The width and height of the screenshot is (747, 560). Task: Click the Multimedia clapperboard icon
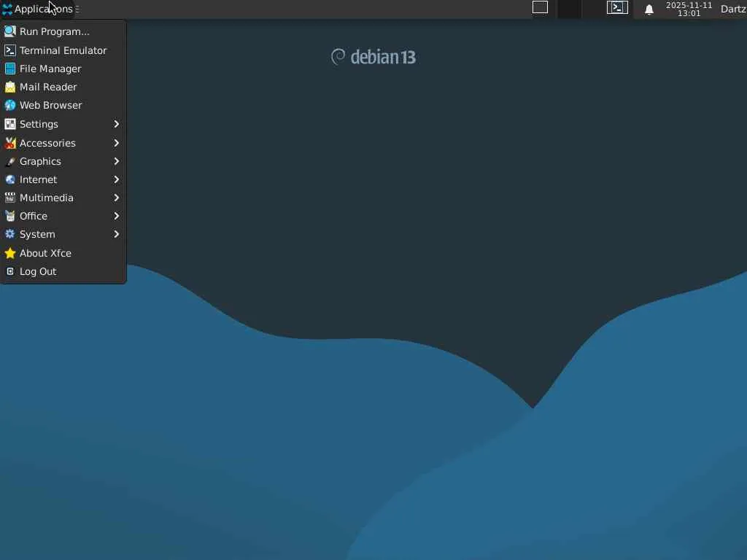[10, 198]
